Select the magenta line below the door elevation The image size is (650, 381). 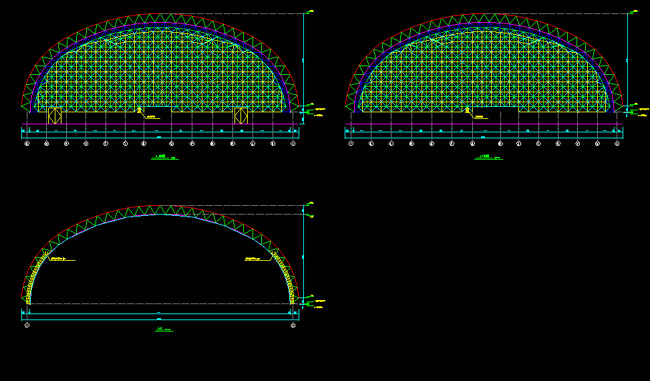coord(160,124)
